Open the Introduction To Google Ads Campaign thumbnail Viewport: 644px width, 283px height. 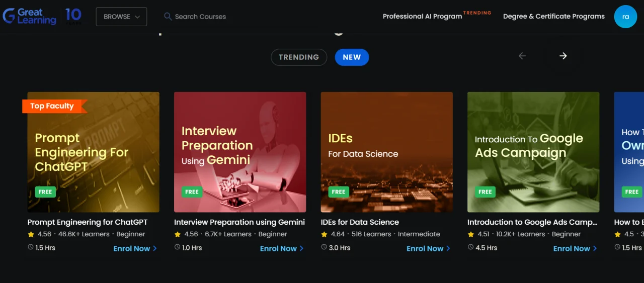tap(533, 152)
